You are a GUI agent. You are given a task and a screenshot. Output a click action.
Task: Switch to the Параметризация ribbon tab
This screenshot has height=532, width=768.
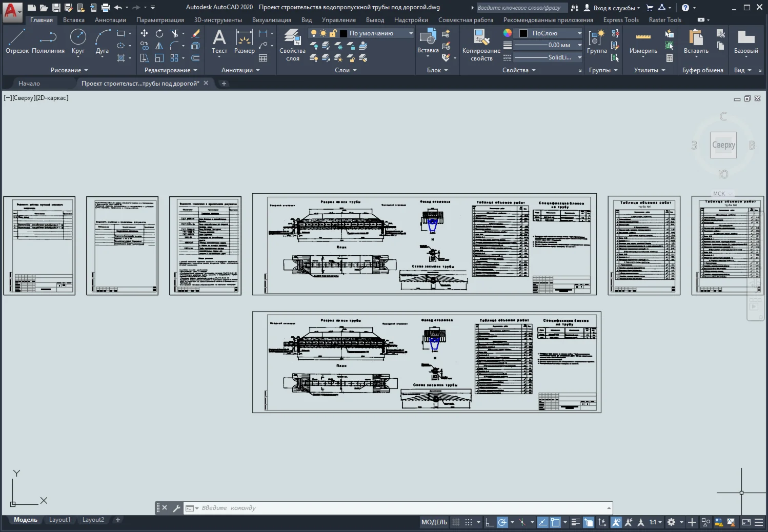point(160,20)
